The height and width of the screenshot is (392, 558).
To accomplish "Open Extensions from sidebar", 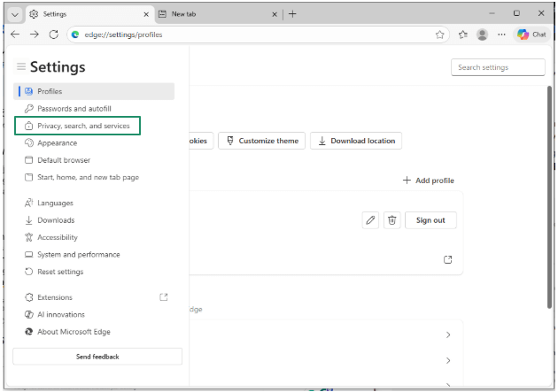I will click(94, 297).
